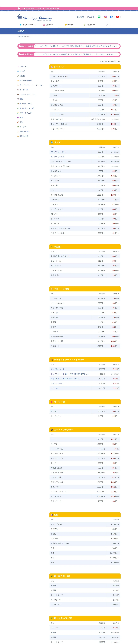Click the 和服 section heading
138x644 pixels.
[85, 515]
